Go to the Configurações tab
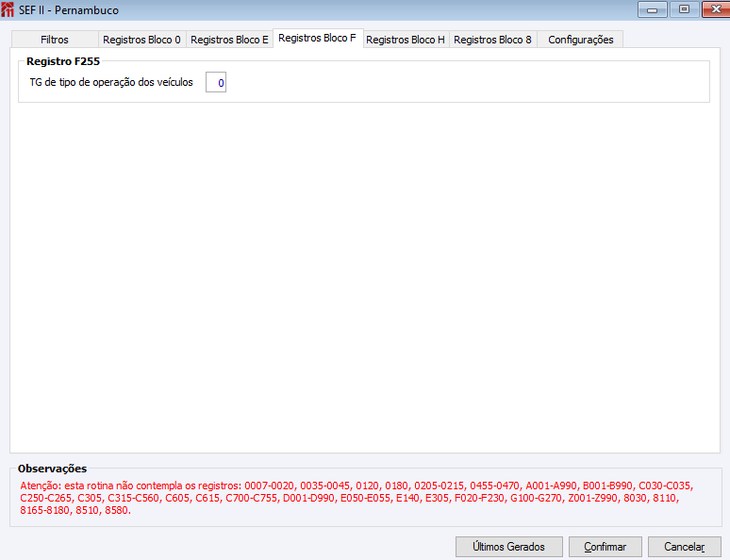This screenshot has height=560, width=730. point(581,40)
